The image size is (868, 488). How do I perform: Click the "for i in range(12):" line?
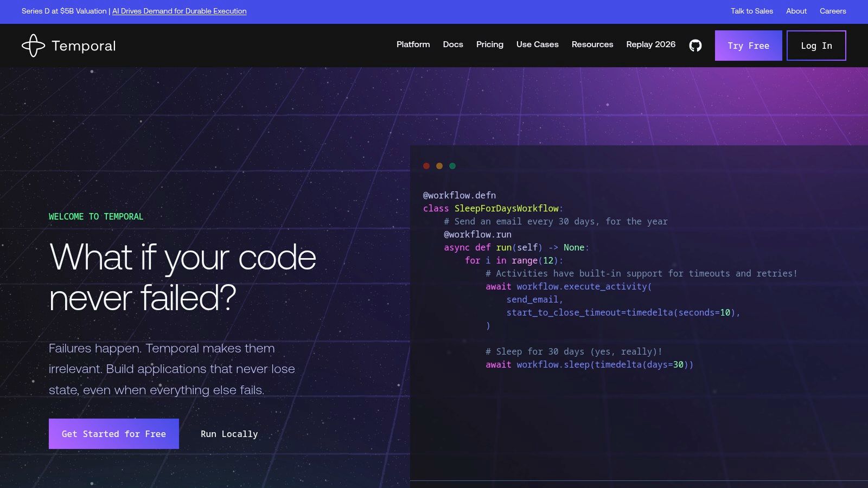[x=514, y=260]
